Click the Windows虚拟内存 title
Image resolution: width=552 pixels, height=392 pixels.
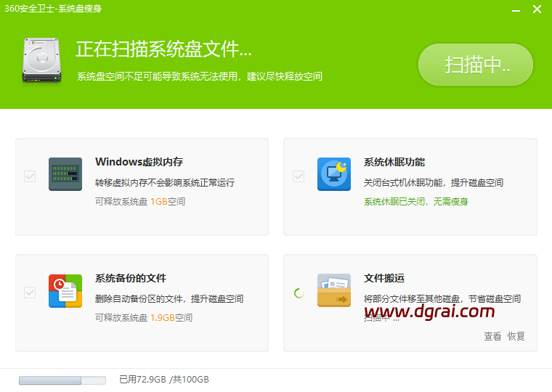[x=139, y=162]
